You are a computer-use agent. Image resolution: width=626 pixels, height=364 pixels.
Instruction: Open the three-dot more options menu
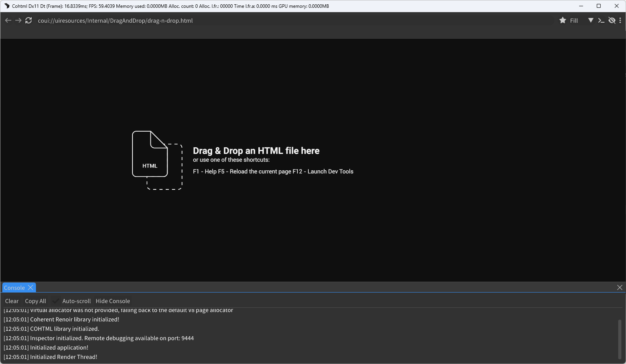(620, 20)
